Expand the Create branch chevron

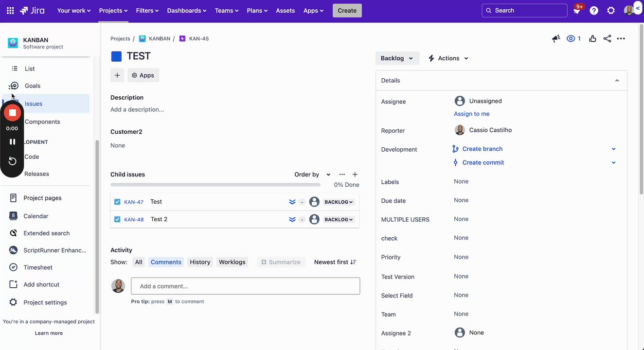pos(613,149)
